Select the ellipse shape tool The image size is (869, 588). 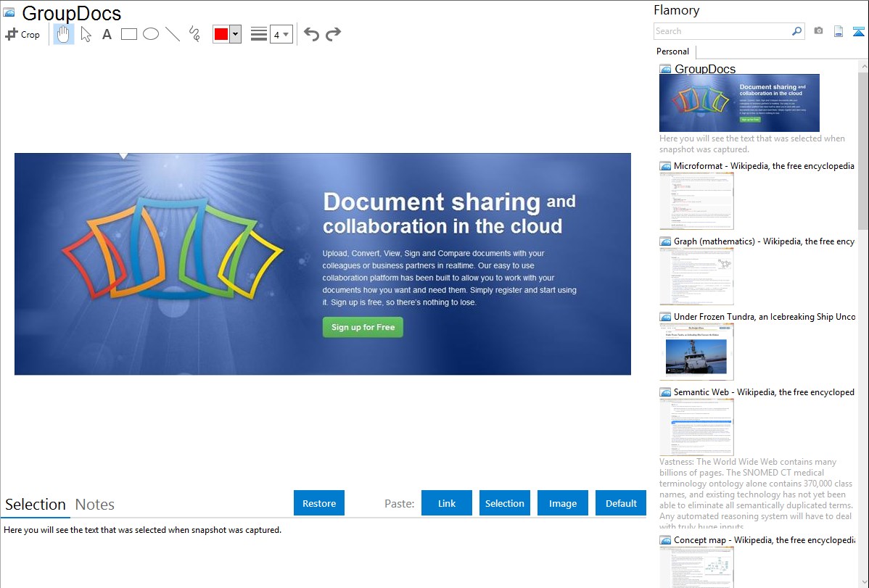(x=151, y=34)
